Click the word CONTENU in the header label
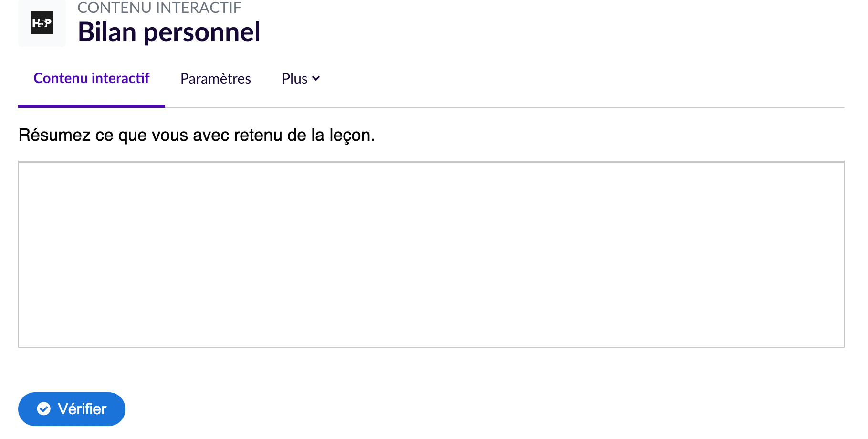The image size is (868, 439). [x=115, y=8]
